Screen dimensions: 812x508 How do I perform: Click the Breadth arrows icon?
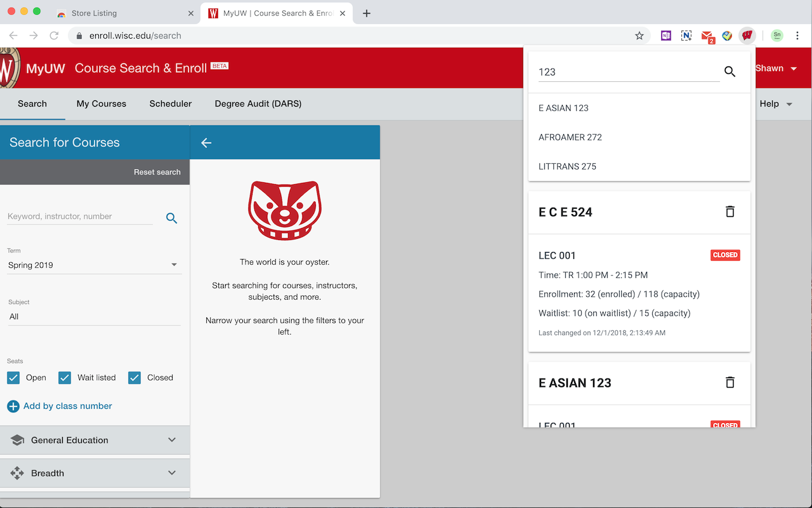coord(17,473)
